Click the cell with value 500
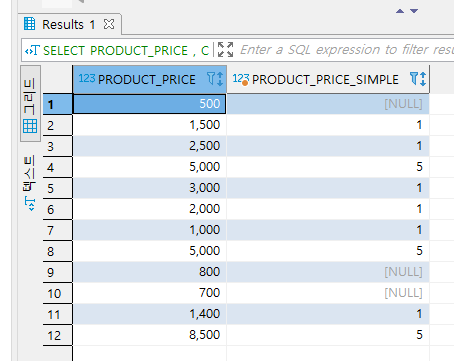 [x=149, y=104]
